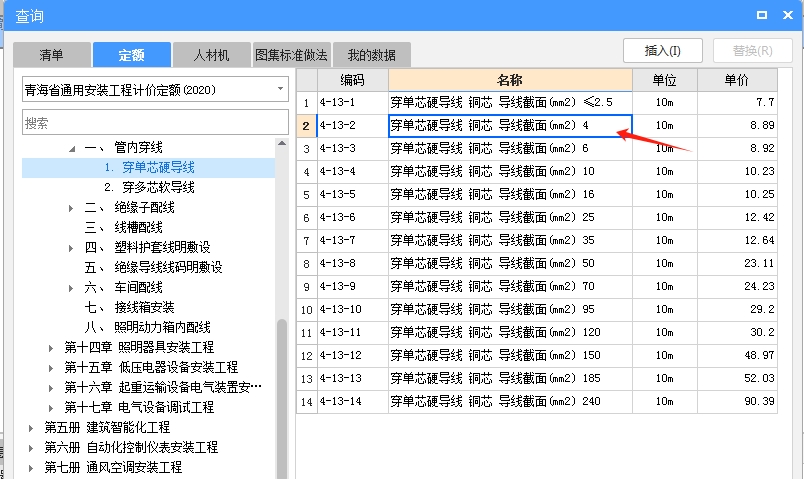This screenshot has height=479, width=804.
Task: Maximize the 查询 window
Action: click(x=762, y=15)
